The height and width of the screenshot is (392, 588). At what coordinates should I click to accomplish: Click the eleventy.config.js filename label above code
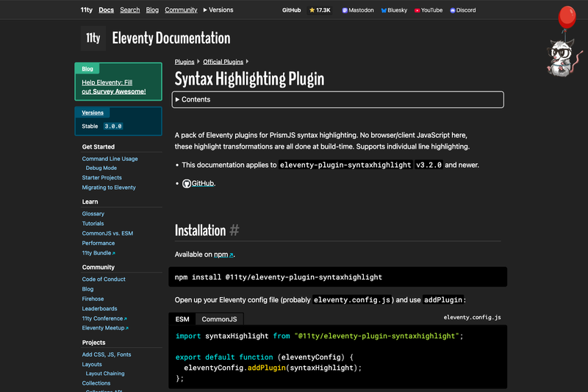coord(472,318)
